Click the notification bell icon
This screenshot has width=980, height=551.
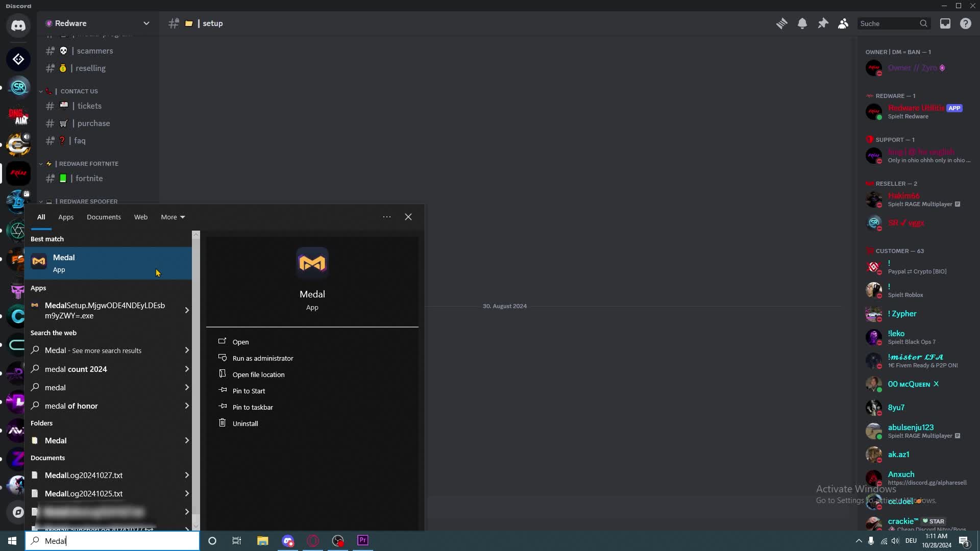(x=802, y=23)
